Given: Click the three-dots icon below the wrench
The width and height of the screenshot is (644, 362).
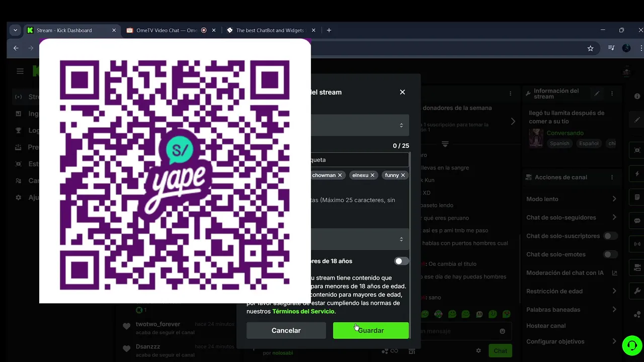Looking at the screenshot, I should point(637,315).
